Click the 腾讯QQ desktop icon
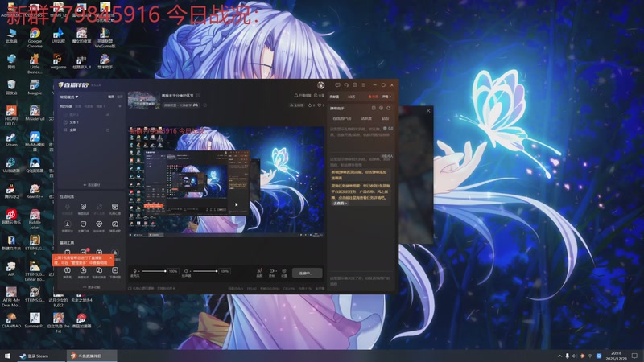The height and width of the screenshot is (362, 644). click(x=10, y=191)
